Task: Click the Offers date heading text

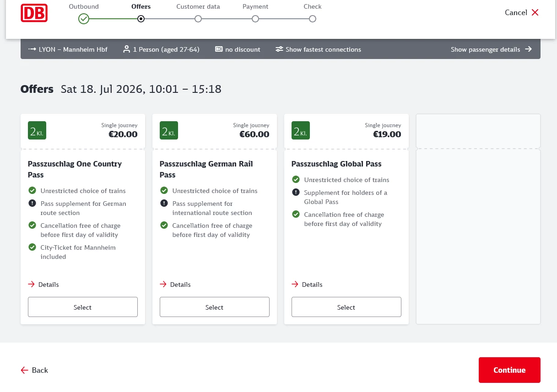Action: click(x=141, y=89)
